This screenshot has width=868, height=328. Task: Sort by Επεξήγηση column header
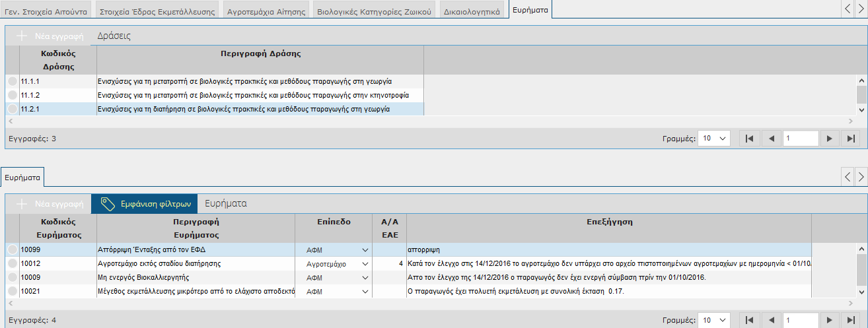(x=609, y=228)
